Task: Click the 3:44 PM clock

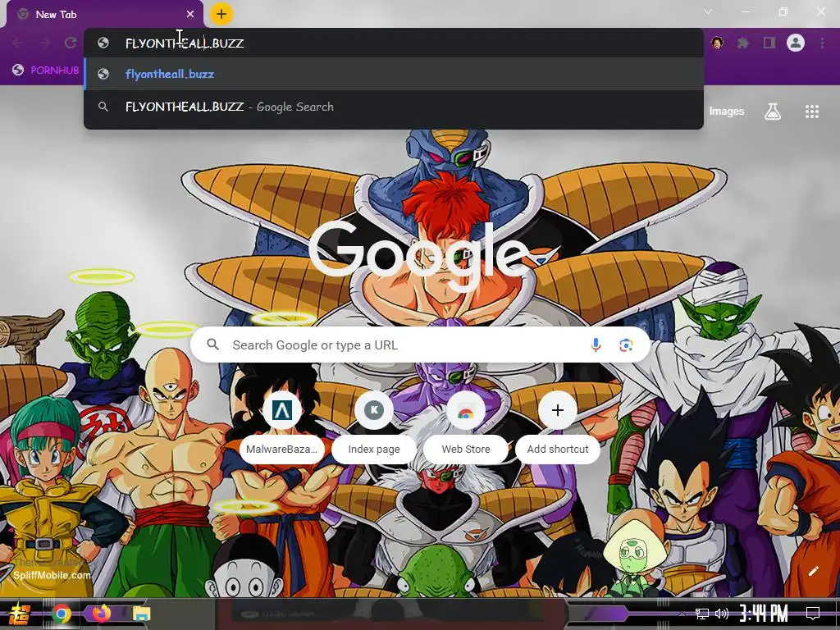Action: 764,614
